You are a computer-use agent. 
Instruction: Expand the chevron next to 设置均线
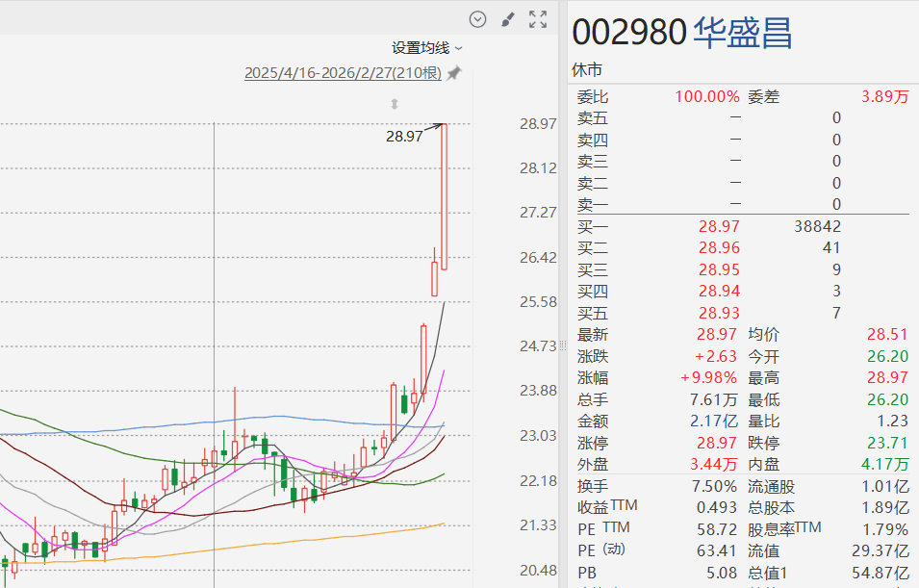coord(459,48)
